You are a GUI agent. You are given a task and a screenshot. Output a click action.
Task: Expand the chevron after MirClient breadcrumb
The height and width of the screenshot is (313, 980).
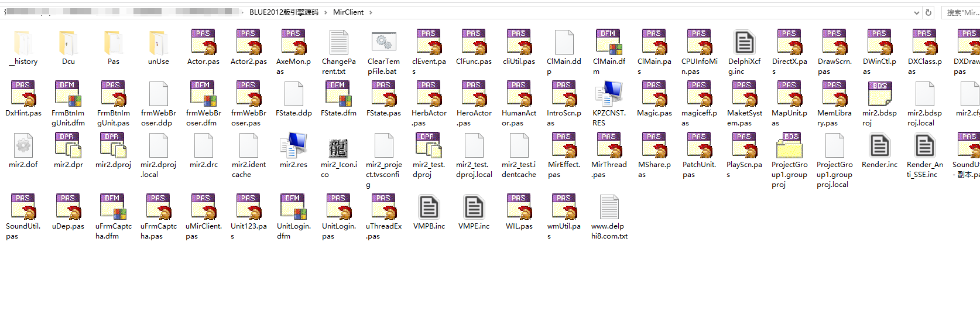tap(371, 12)
